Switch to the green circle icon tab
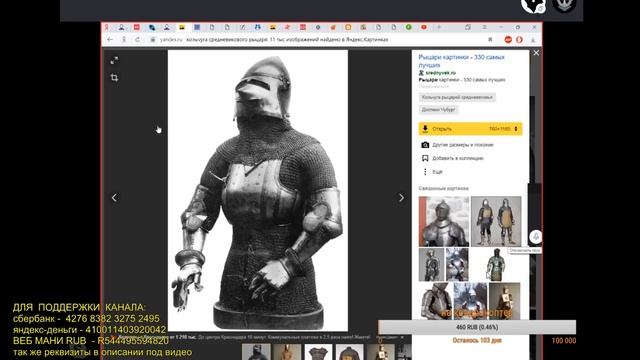This screenshot has width=640, height=360. [x=409, y=27]
